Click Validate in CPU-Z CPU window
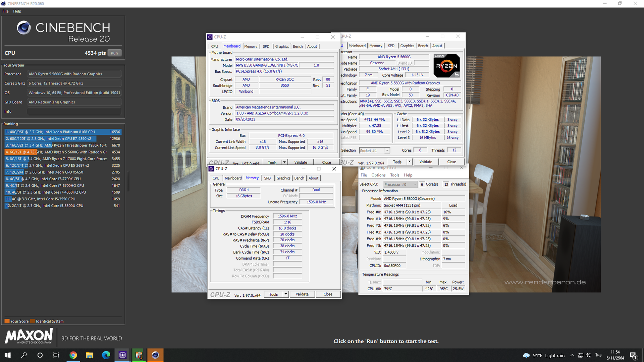Viewport: 644px width, 362px height. (426, 162)
